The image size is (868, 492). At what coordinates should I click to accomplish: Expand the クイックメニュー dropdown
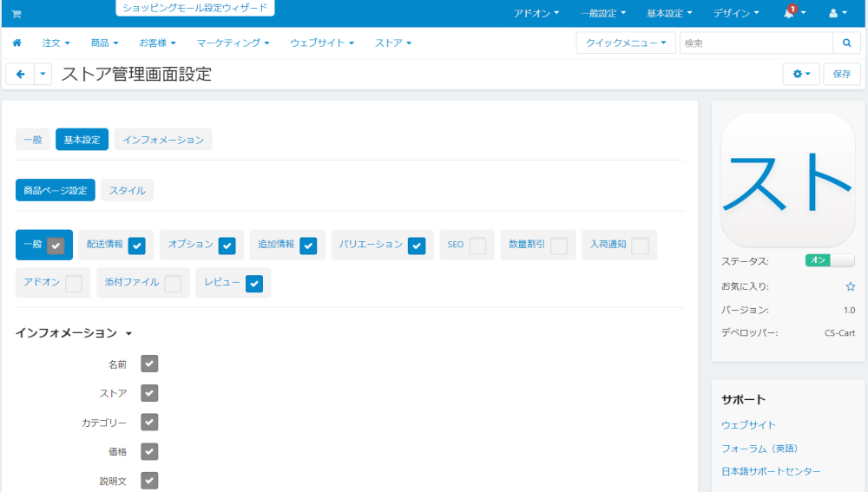click(626, 43)
